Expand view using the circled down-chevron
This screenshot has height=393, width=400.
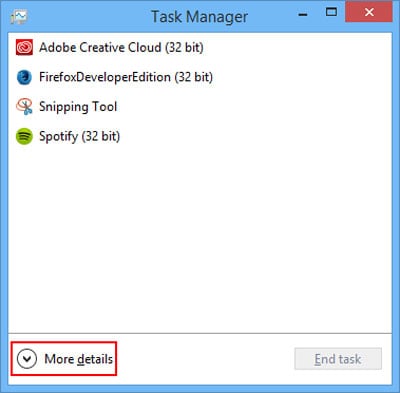[27, 359]
